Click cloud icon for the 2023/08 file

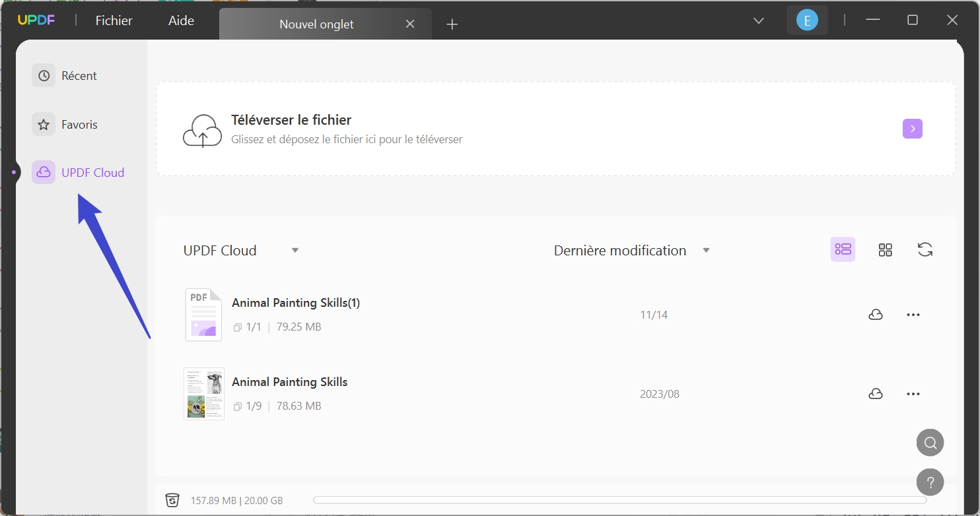coord(876,394)
